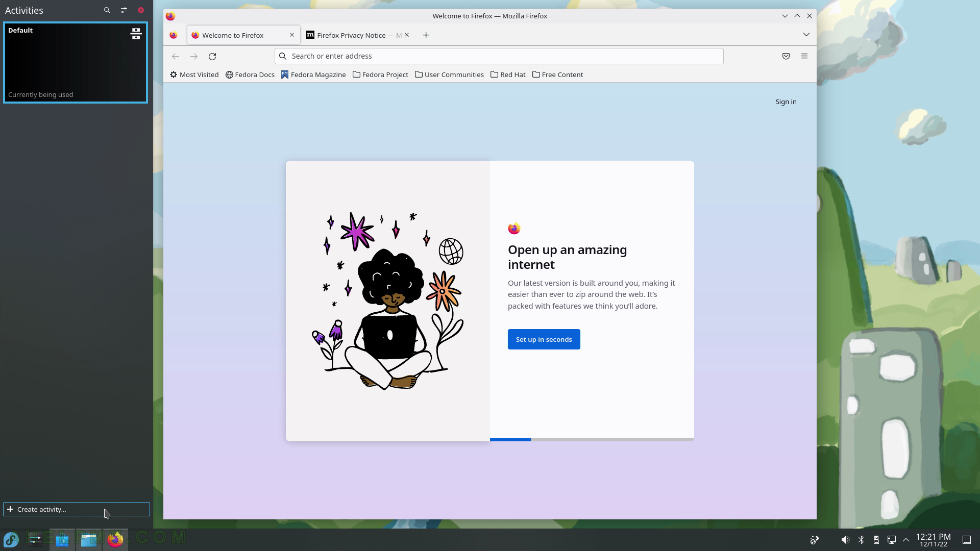The height and width of the screenshot is (551, 980).
Task: Click the show desktop button
Action: click(x=967, y=540)
